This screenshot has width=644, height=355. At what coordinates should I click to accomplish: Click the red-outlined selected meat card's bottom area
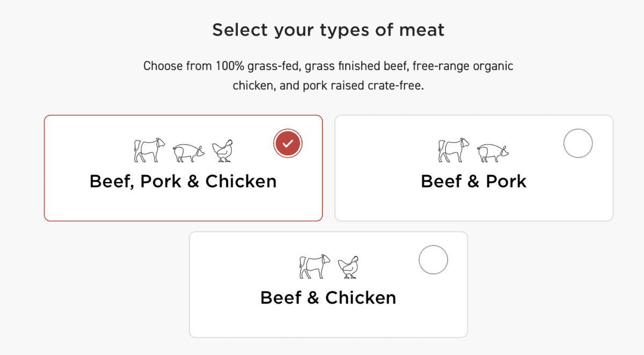point(183,207)
